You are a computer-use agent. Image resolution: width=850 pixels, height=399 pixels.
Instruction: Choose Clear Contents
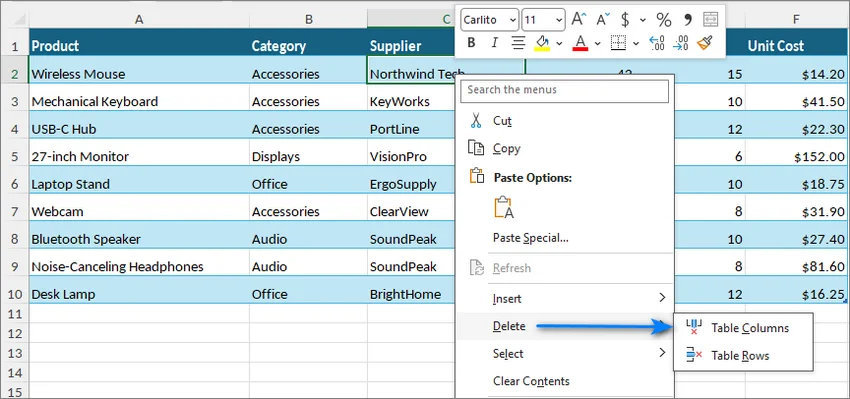tap(565, 381)
